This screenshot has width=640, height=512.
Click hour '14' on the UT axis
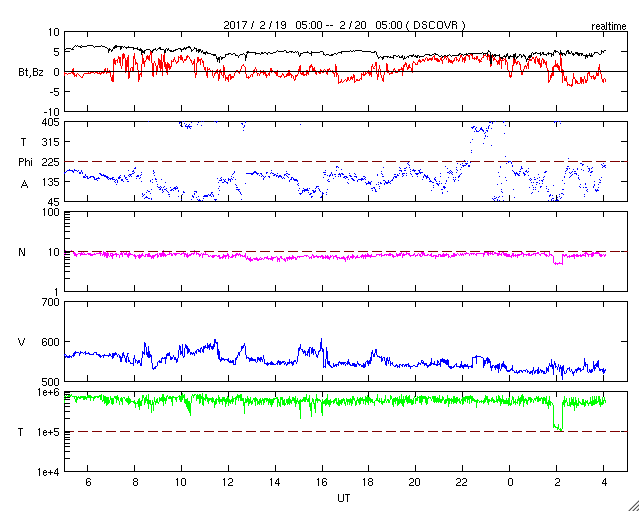click(275, 482)
